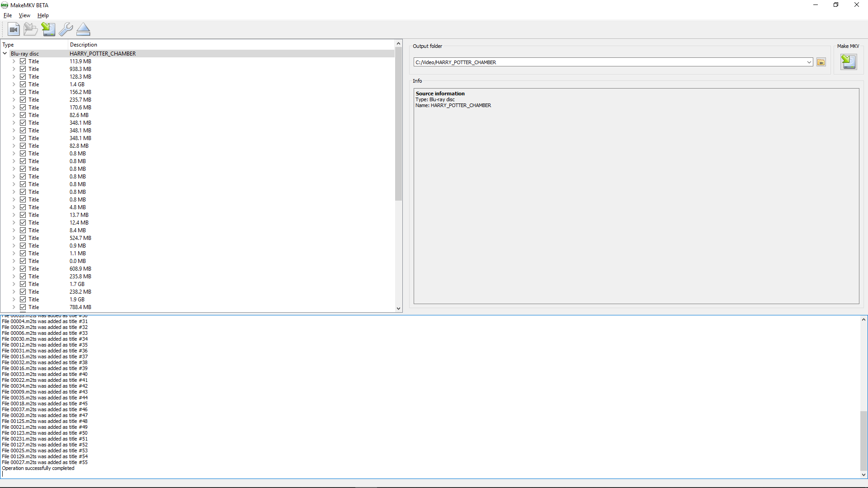Select the 0.0 MB title row
Screen dimensions: 868x488
(198, 261)
